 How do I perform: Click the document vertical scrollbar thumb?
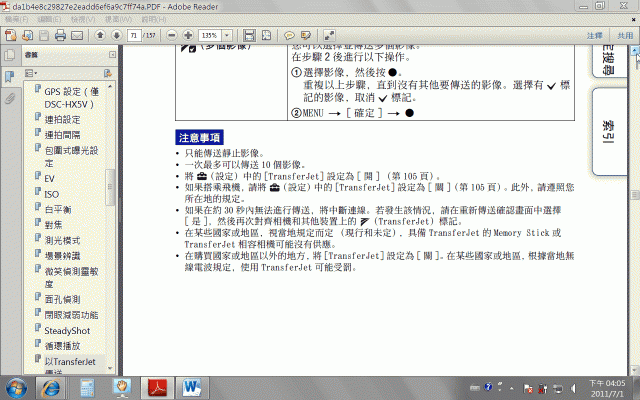(634, 194)
